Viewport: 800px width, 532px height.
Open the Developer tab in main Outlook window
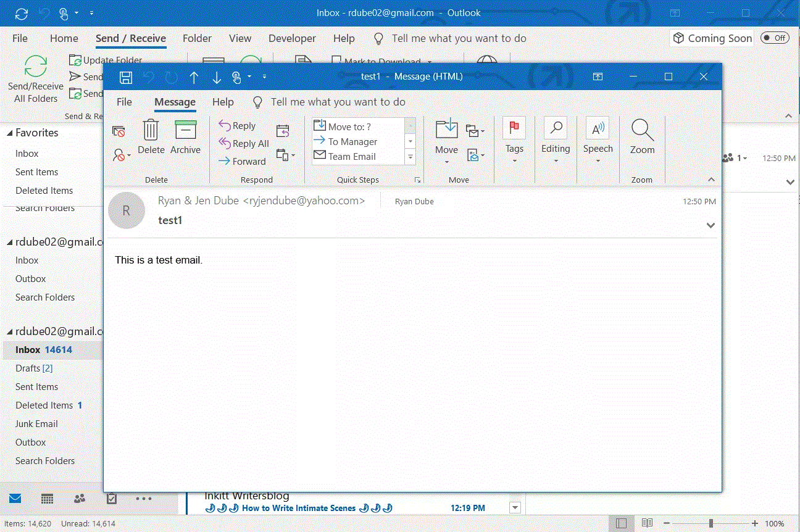coord(292,38)
